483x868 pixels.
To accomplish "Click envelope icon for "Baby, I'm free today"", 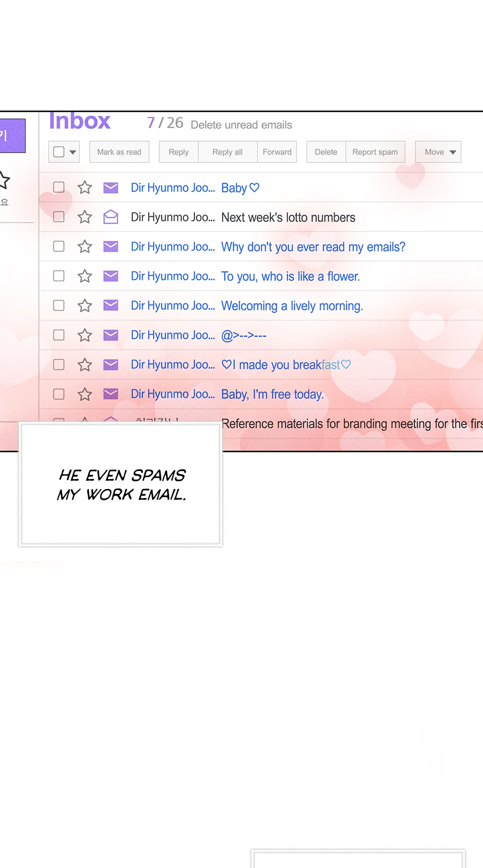I will (110, 394).
